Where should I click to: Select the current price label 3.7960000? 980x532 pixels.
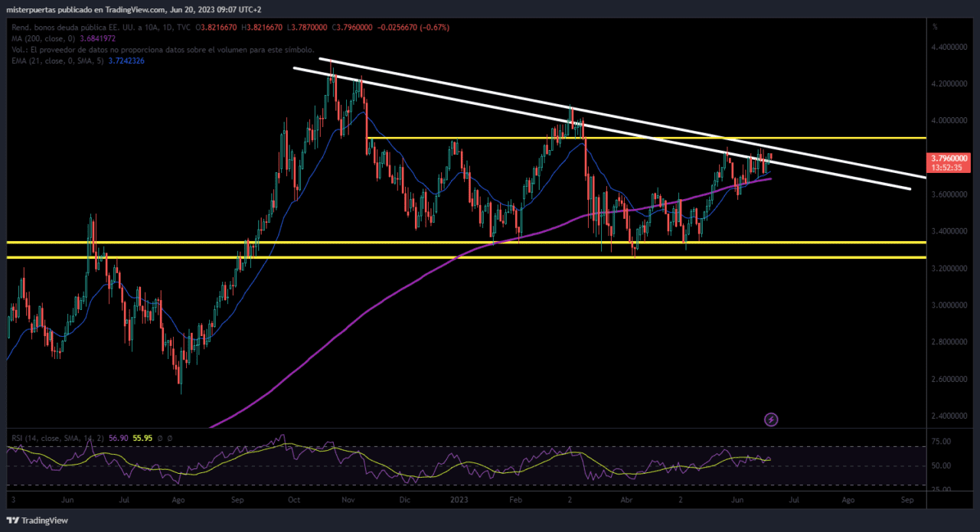[x=949, y=158]
